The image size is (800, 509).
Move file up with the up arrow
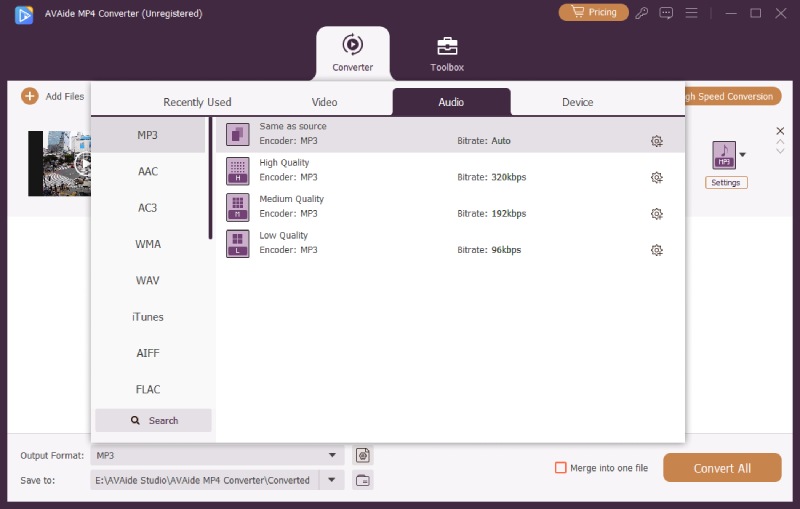[780, 142]
